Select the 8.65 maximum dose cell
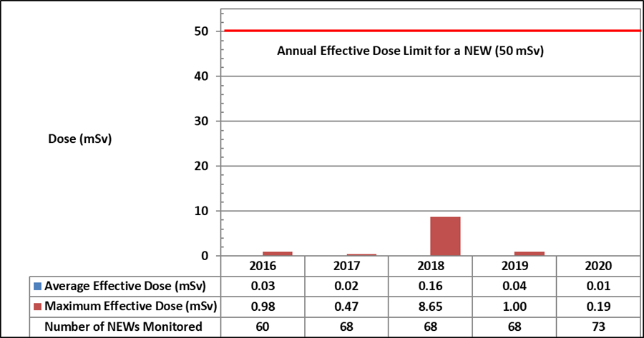 (x=431, y=307)
